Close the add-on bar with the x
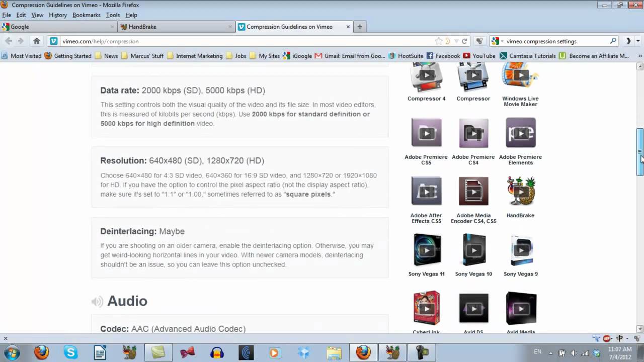The height and width of the screenshot is (362, 644). coord(6,338)
